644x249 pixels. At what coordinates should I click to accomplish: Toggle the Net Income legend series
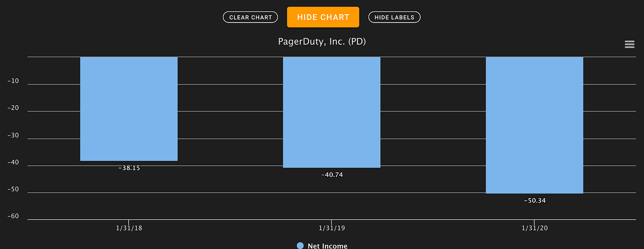tap(322, 245)
